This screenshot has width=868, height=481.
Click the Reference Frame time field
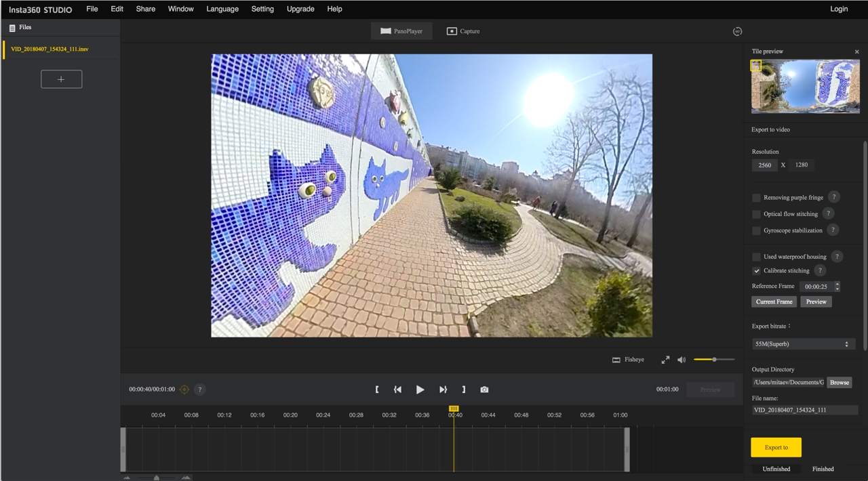click(816, 287)
